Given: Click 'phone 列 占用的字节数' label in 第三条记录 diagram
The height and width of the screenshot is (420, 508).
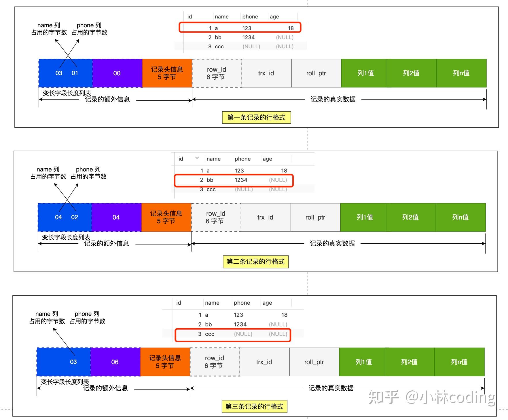Looking at the screenshot, I should pos(87,317).
